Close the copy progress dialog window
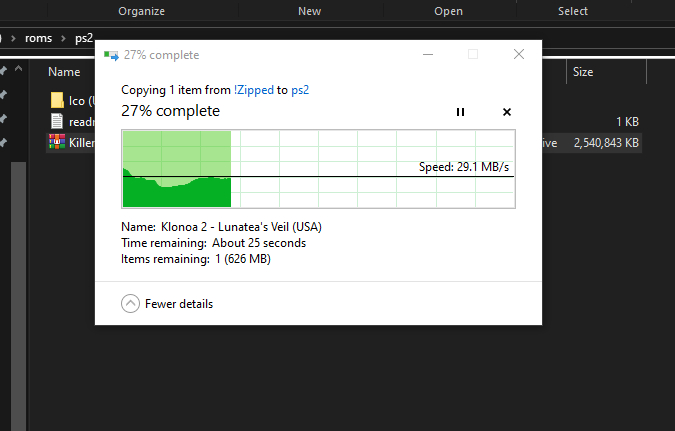The width and height of the screenshot is (675, 431). (x=518, y=55)
